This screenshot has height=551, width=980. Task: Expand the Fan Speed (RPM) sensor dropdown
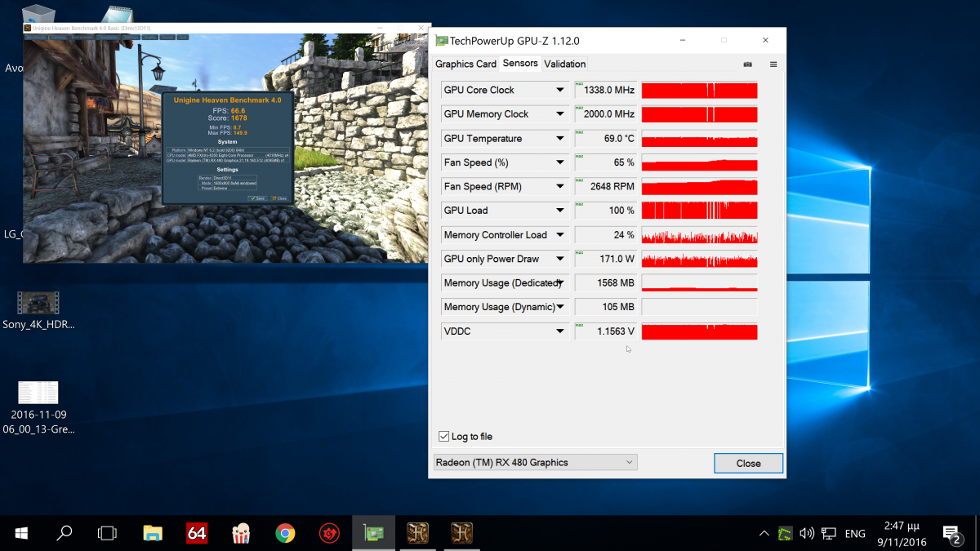[559, 186]
